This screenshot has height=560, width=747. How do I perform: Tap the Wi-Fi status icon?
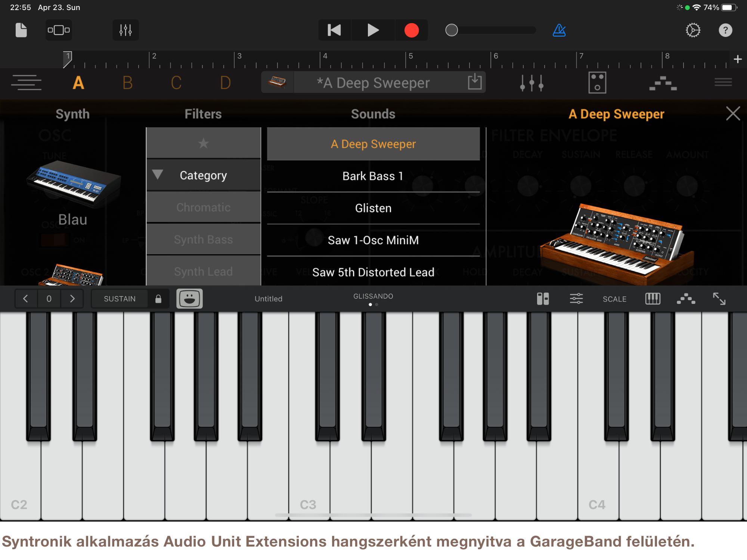pyautogui.click(x=696, y=7)
